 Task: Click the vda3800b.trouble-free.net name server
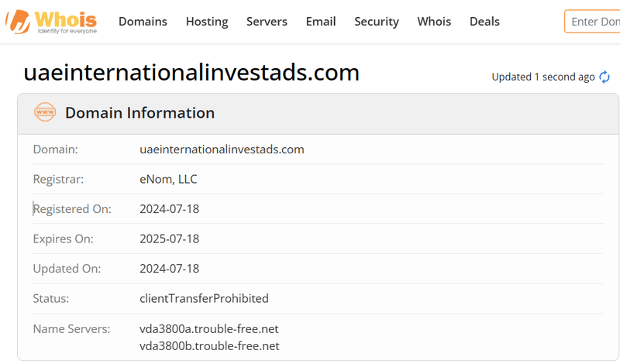[x=209, y=346]
